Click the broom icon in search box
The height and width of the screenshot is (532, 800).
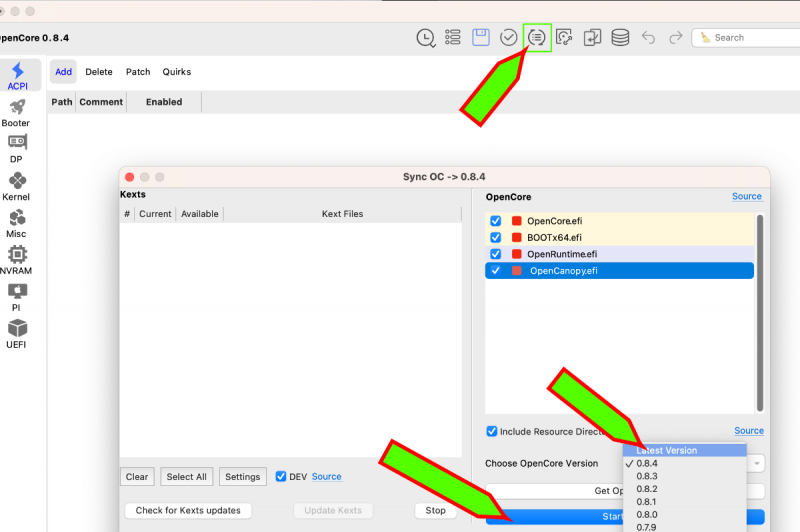(705, 37)
